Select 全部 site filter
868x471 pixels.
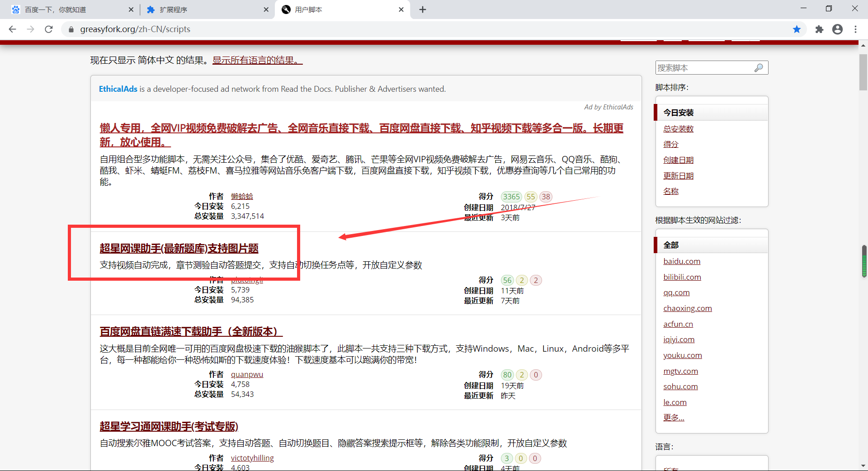coord(671,245)
